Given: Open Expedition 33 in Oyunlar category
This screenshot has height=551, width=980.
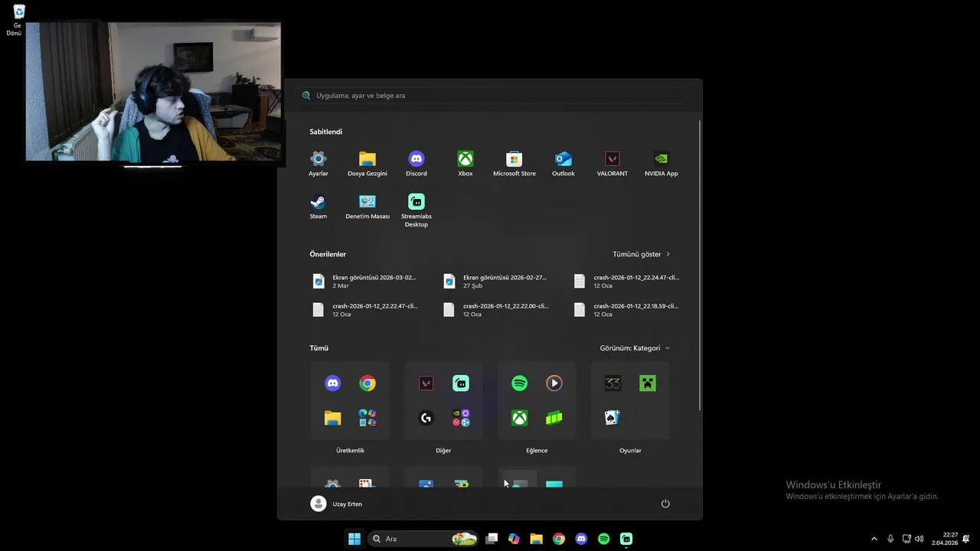Looking at the screenshot, I should click(x=612, y=383).
